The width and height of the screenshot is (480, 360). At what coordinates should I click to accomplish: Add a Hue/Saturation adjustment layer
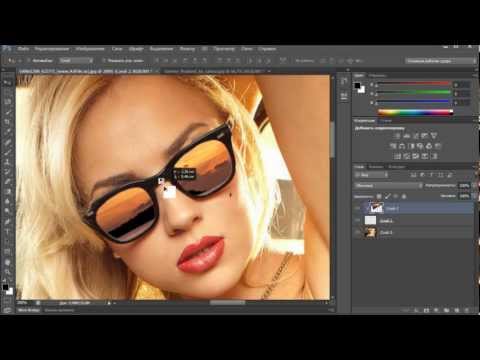point(393,146)
